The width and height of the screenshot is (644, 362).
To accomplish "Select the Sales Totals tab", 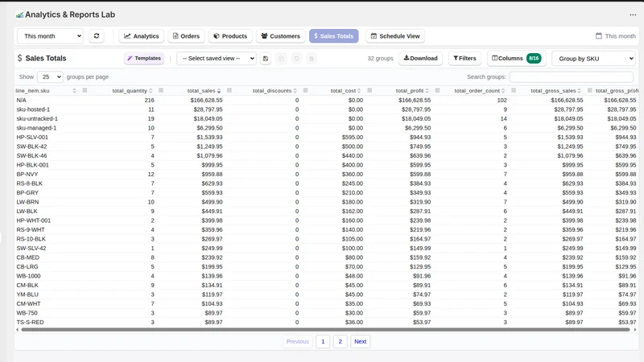I will click(334, 36).
